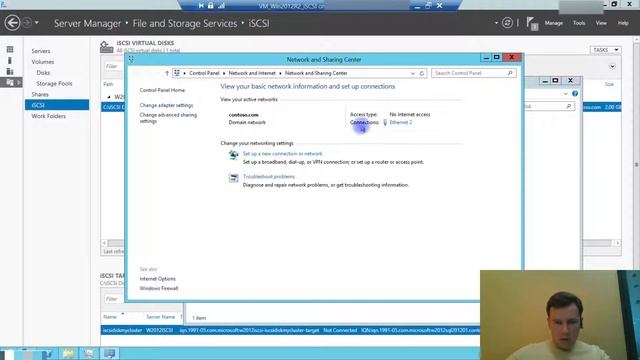Click the new connection setup icon

coord(233,155)
